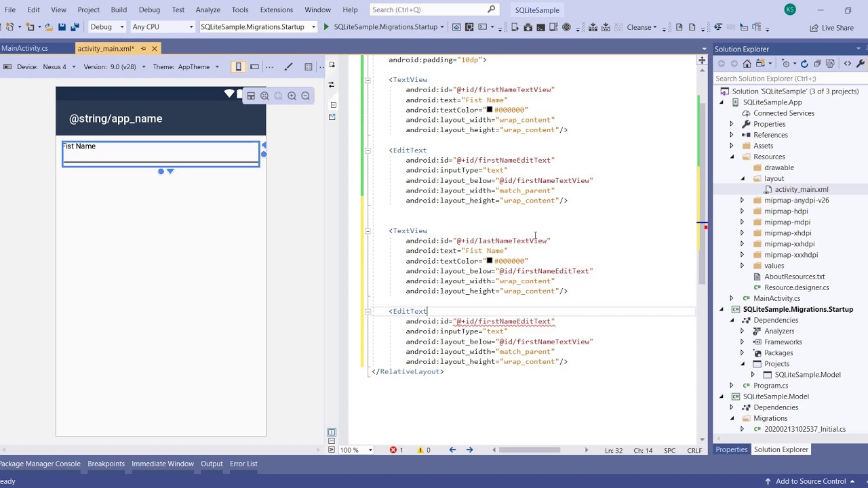Open pending changes filter in Solution Explorer
The height and width of the screenshot is (488, 868).
787,64
